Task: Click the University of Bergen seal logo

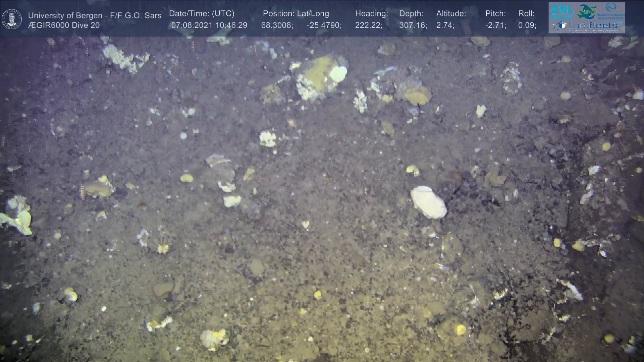Action: 12,19
